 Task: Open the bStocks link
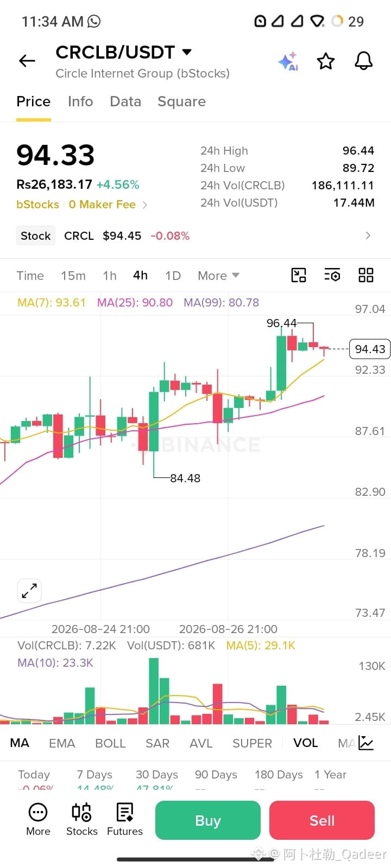tap(38, 205)
